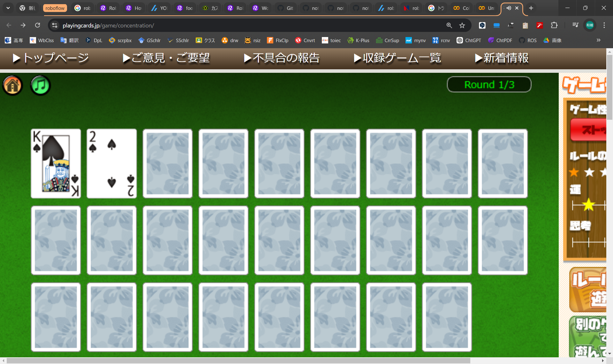Switch to the YO tab
The image size is (613, 364).
[159, 8]
